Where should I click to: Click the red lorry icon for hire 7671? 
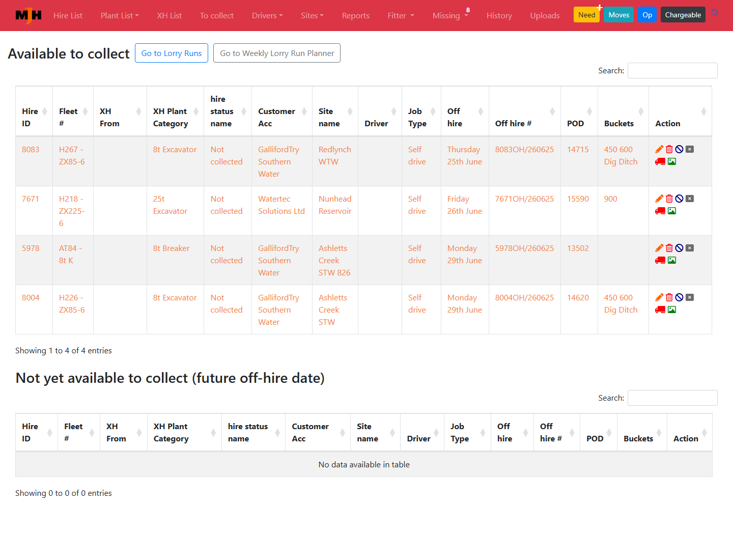660,211
